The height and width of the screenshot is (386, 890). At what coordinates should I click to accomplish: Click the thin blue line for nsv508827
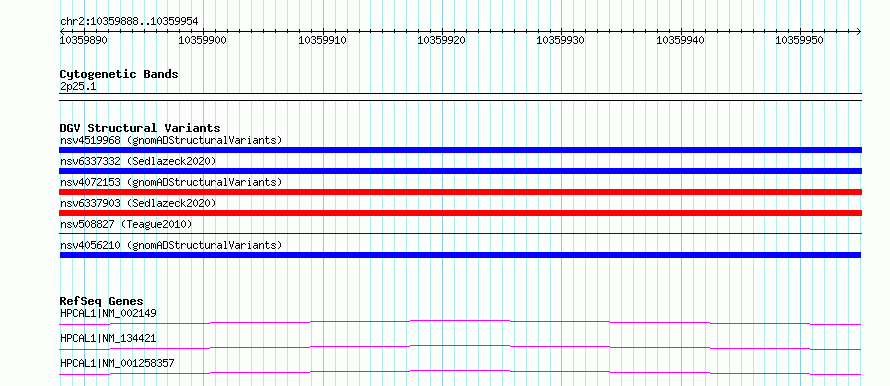click(x=460, y=233)
